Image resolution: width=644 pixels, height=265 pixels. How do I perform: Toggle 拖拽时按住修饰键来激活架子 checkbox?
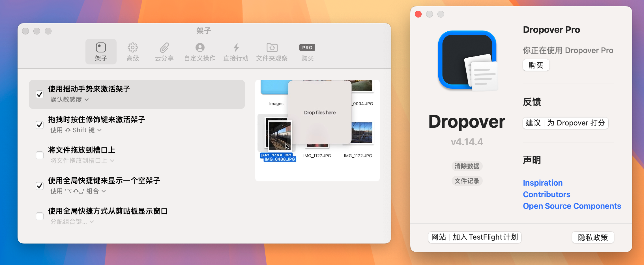point(40,125)
